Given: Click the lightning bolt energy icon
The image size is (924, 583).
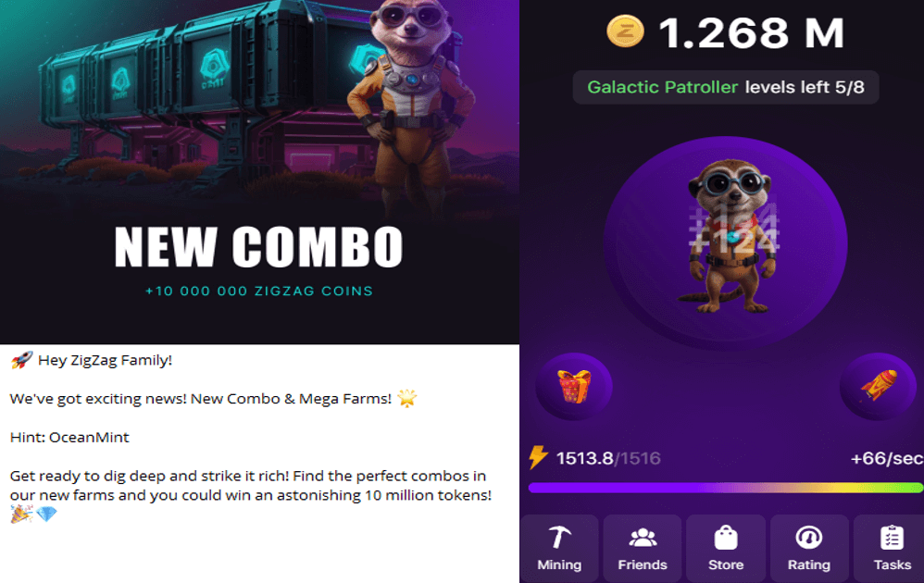Looking at the screenshot, I should point(537,457).
